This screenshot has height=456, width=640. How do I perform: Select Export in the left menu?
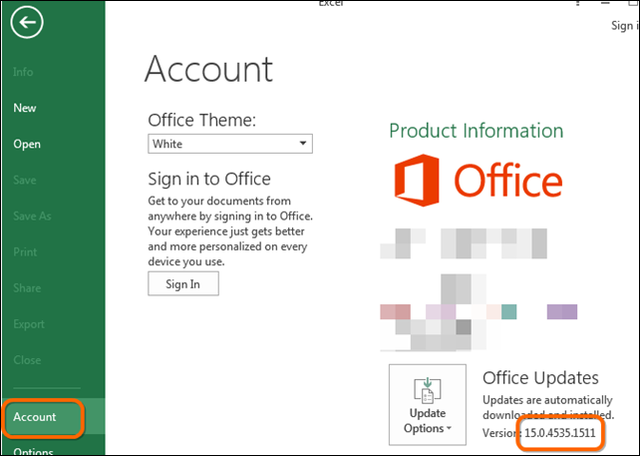click(x=29, y=324)
